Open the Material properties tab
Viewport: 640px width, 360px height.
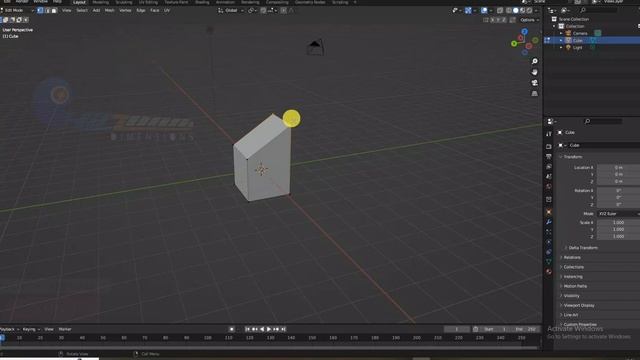coord(549,271)
